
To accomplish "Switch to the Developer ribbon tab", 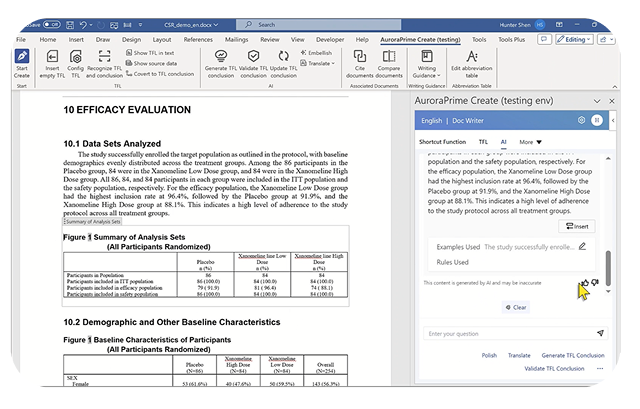I will click(x=330, y=40).
